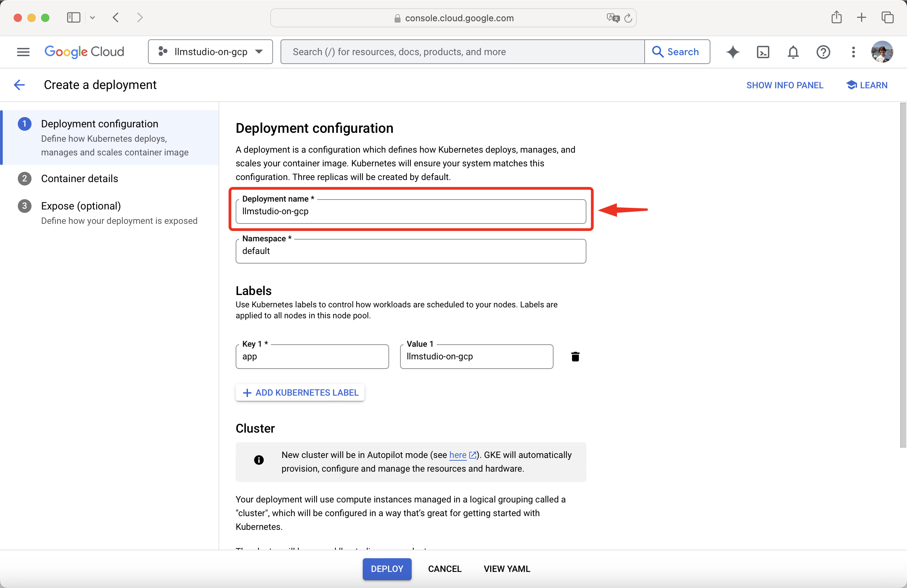Open the help question mark menu
This screenshot has width=907, height=588.
coord(823,52)
